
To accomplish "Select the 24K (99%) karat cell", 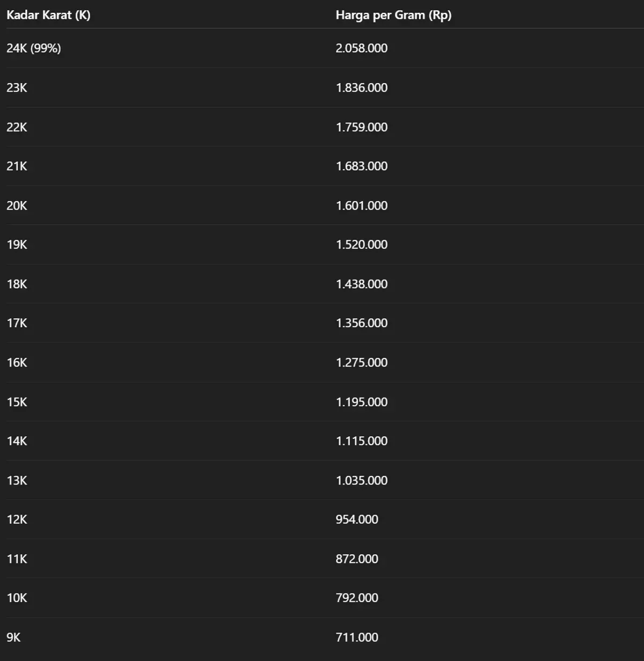I will point(34,48).
